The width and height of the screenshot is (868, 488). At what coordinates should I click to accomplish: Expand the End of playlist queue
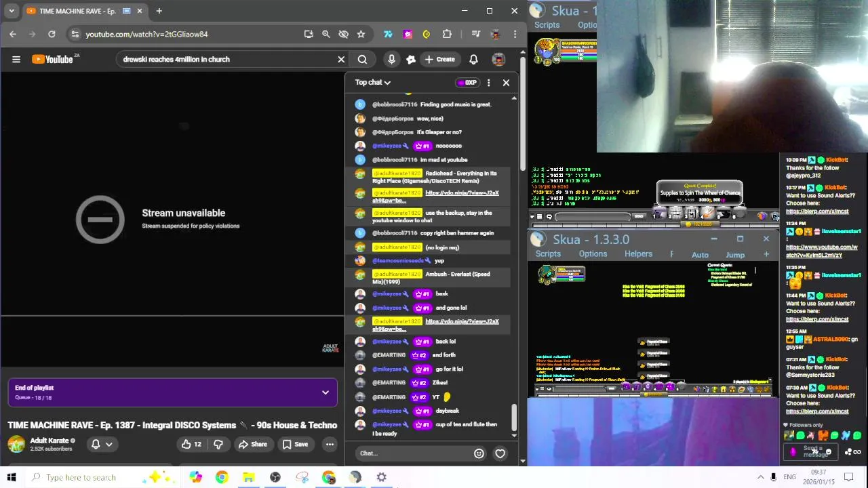[325, 392]
